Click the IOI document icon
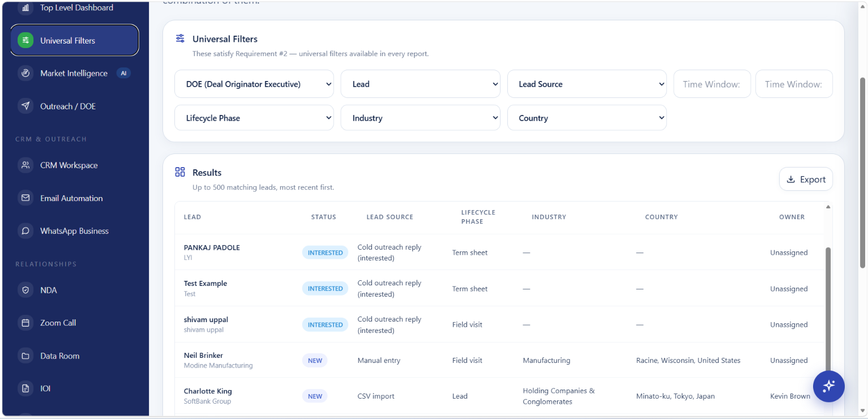The image size is (868, 419). point(25,388)
